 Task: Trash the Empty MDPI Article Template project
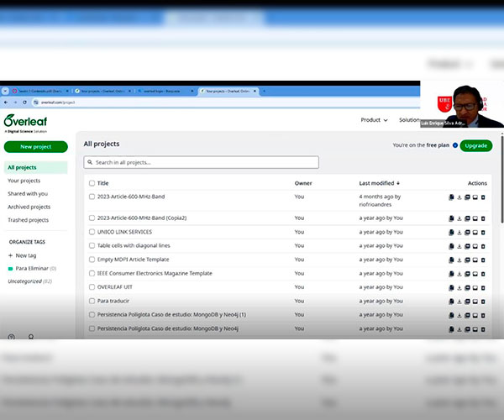pyautogui.click(x=483, y=260)
